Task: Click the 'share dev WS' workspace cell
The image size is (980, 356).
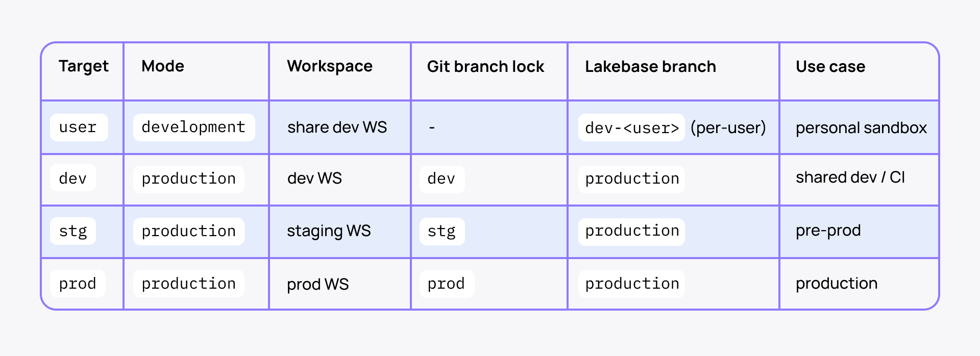Action: [337, 128]
